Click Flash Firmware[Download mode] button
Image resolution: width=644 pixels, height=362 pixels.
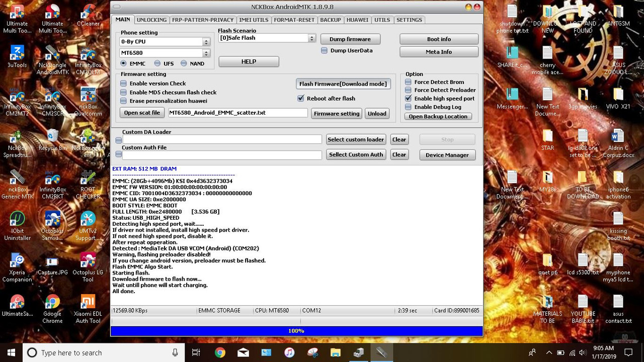343,84
